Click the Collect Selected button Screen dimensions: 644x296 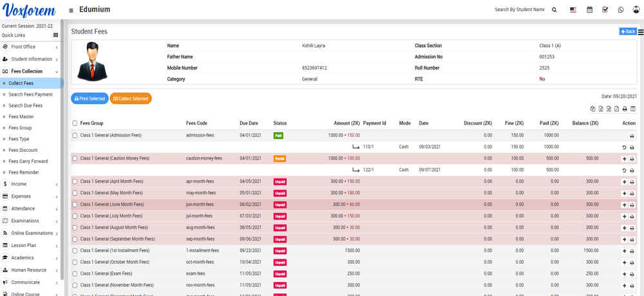[131, 98]
